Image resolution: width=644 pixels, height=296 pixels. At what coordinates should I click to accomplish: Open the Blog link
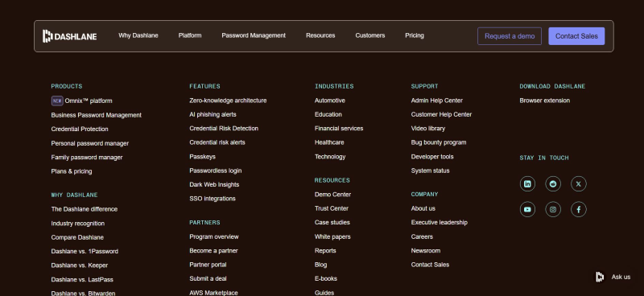(320, 265)
